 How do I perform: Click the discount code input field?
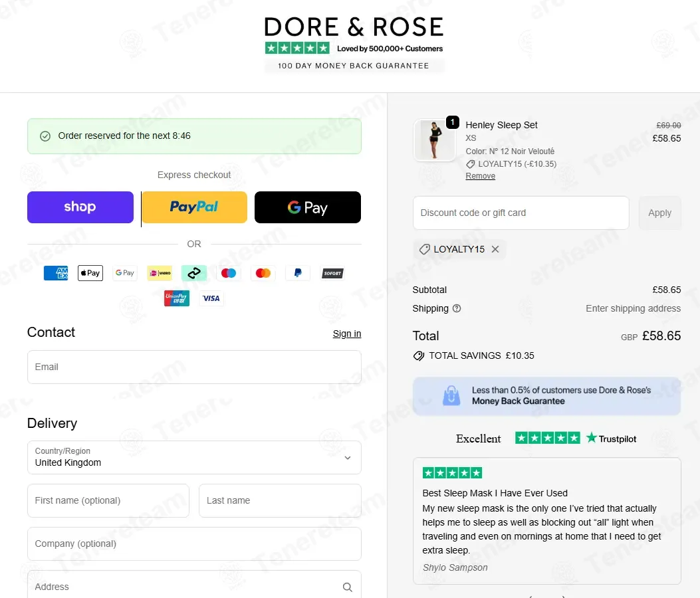click(521, 213)
